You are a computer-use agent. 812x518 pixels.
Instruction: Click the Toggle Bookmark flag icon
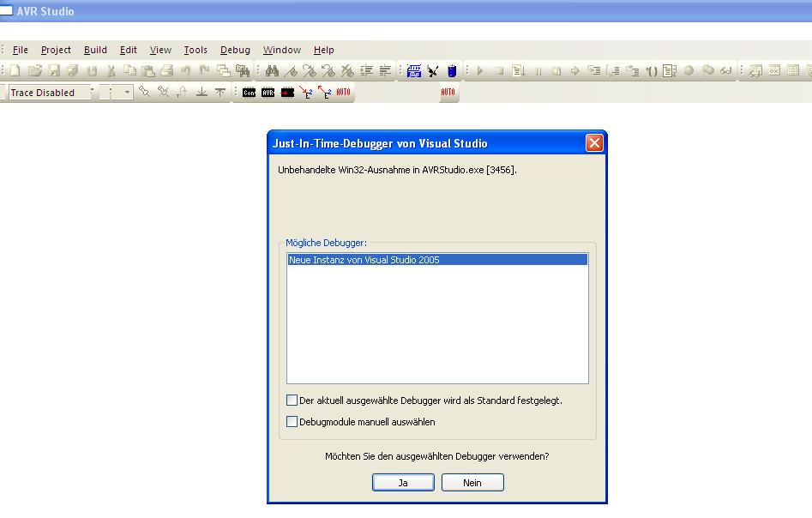(x=291, y=70)
